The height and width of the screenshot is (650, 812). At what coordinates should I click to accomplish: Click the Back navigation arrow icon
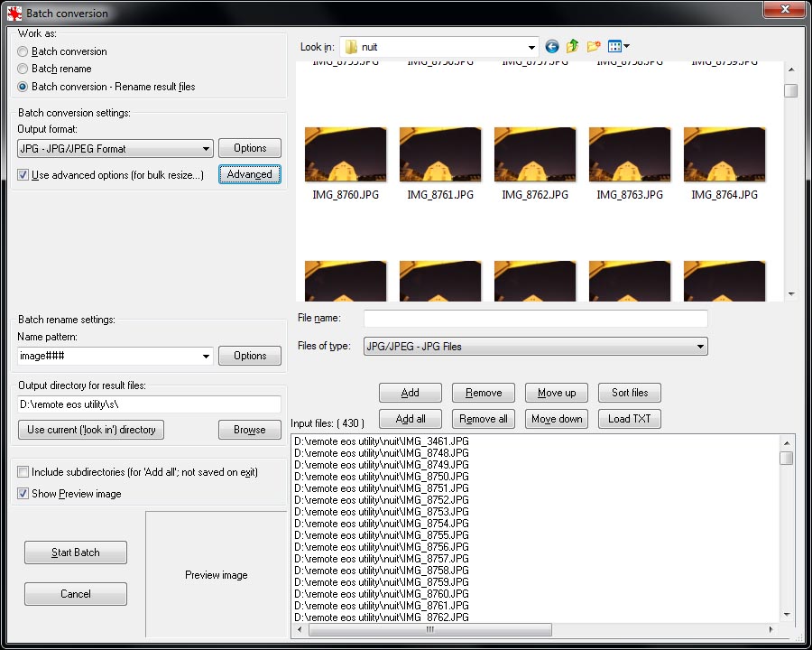tap(552, 47)
